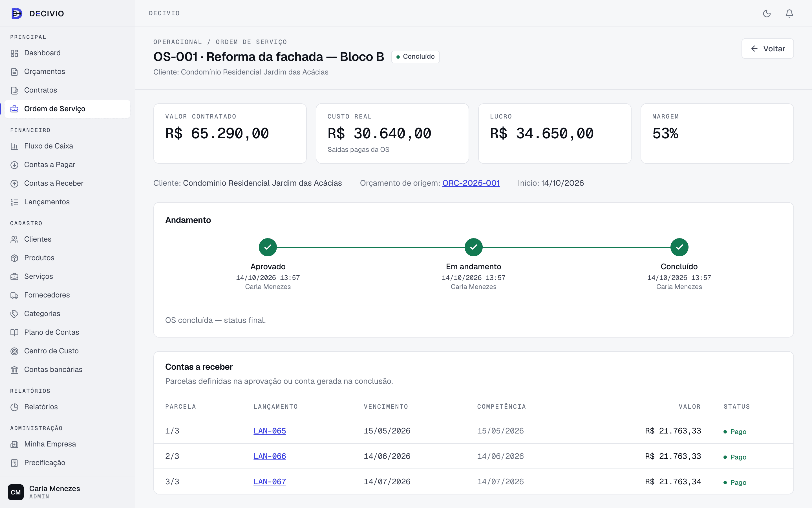
Task: Click Contas a Receber arrow-up icon
Action: tap(14, 183)
